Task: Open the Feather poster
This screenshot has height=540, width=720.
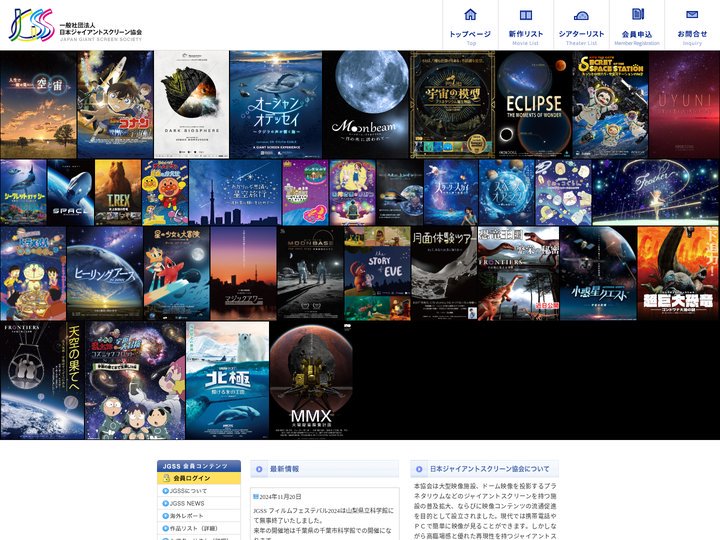Action: click(656, 192)
